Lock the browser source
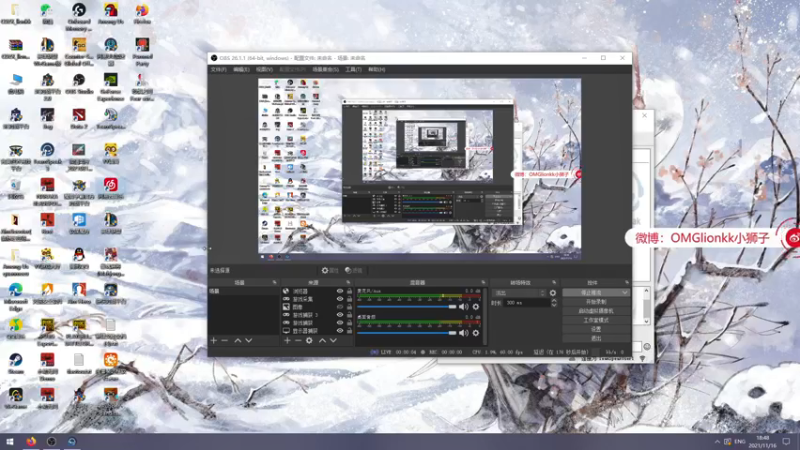 [x=349, y=291]
